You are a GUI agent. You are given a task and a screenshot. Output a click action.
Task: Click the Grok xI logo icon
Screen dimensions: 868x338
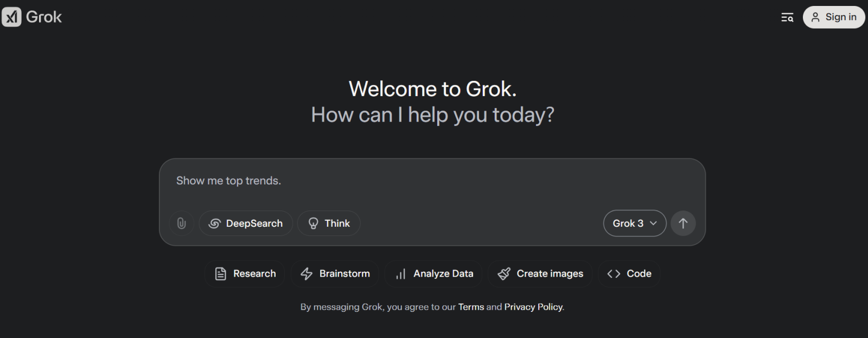point(11,17)
